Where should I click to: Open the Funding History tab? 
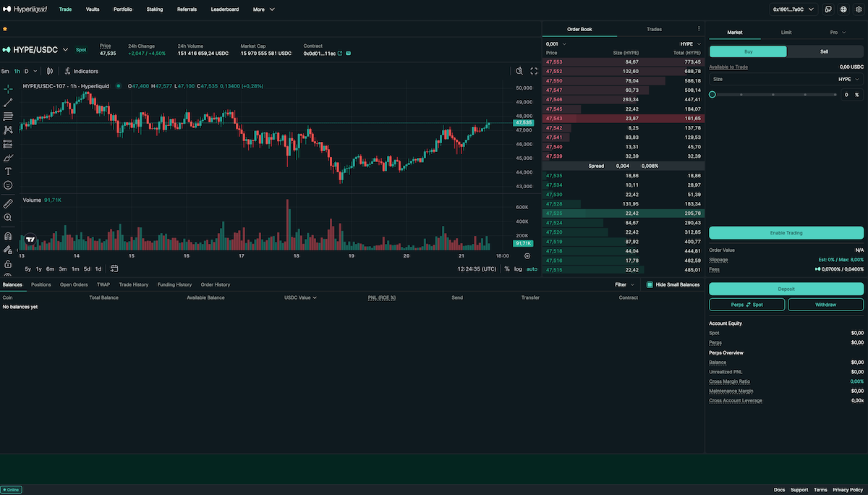tap(174, 284)
